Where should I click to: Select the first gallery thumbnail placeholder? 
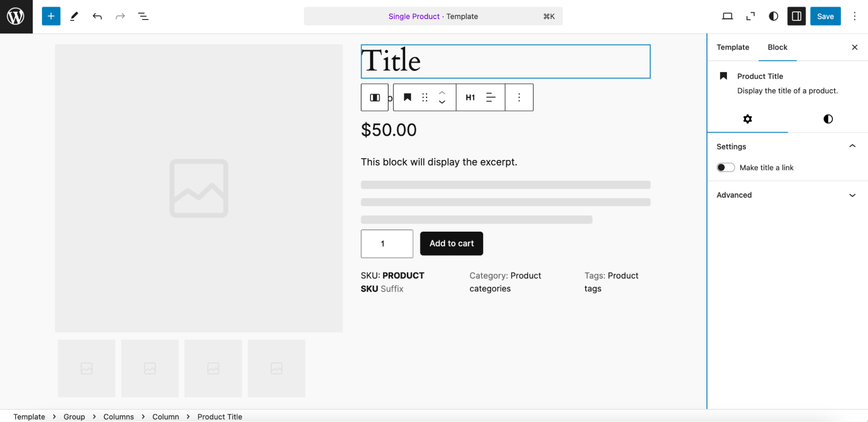[x=87, y=369]
